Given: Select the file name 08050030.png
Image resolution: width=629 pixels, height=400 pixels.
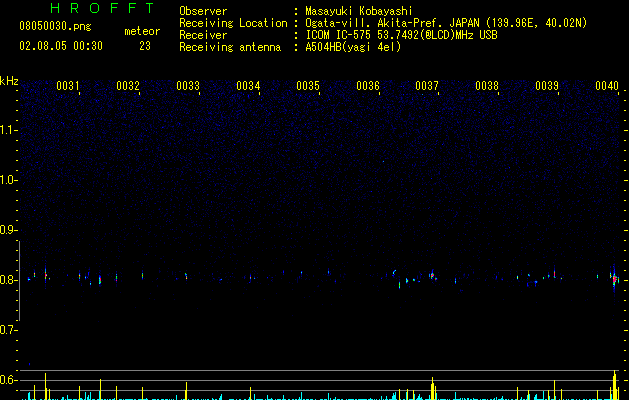Looking at the screenshot, I should click(55, 26).
